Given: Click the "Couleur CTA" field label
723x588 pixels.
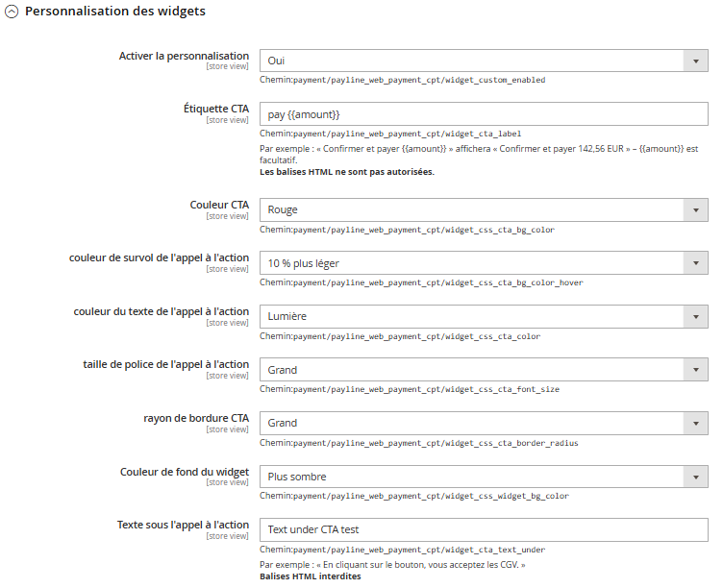Looking at the screenshot, I should 219,205.
